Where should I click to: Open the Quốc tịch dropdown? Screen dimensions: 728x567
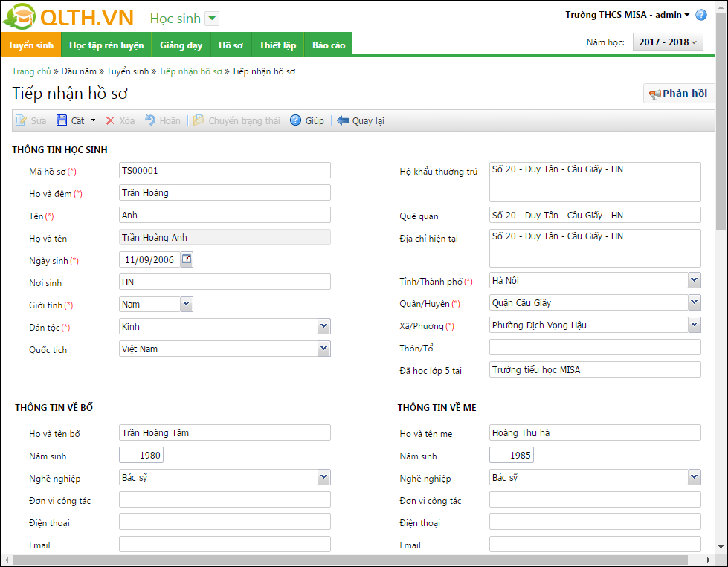(324, 349)
